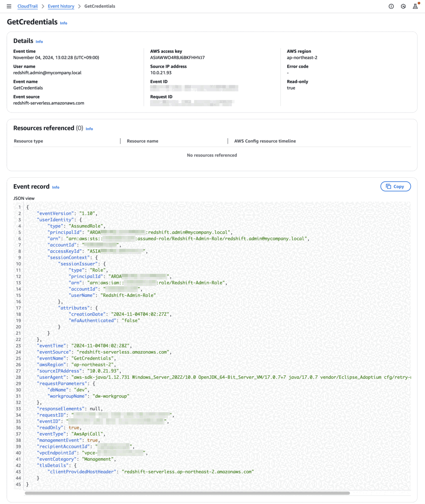The width and height of the screenshot is (425, 504).
Task: Copy the event record JSON
Action: (x=396, y=186)
